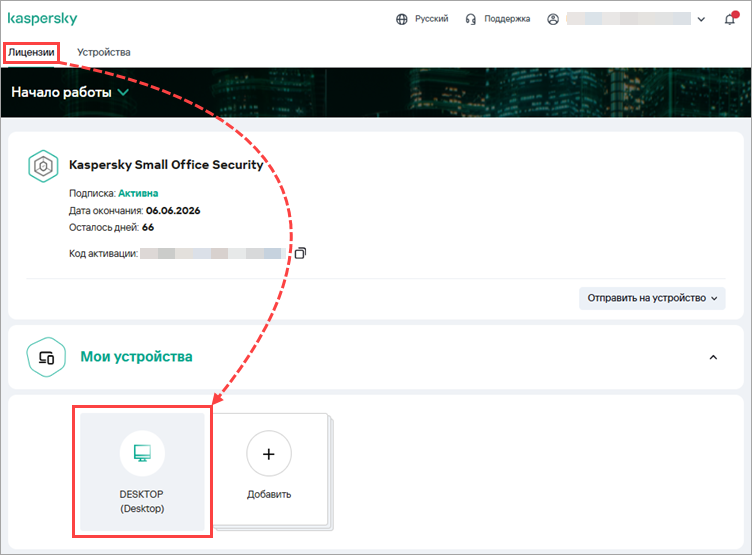Click the Добавить label
Screen dimensions: 752x555
click(x=269, y=494)
